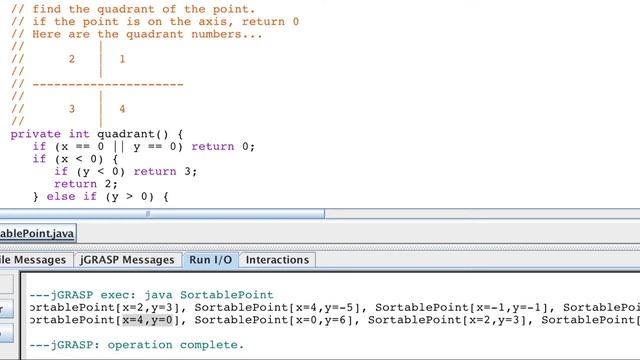Select the SortablePoint.java file tab
Viewport: 640px width, 360px height.
click(38, 233)
